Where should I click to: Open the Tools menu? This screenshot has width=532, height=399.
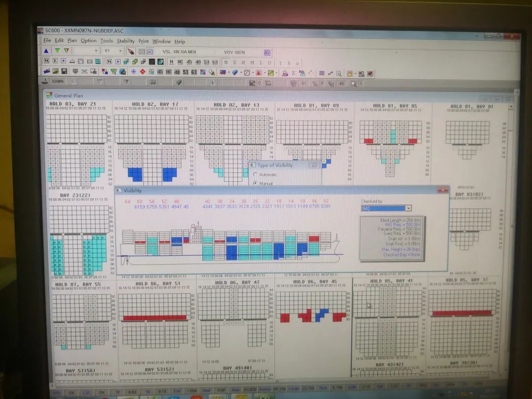pyautogui.click(x=106, y=41)
